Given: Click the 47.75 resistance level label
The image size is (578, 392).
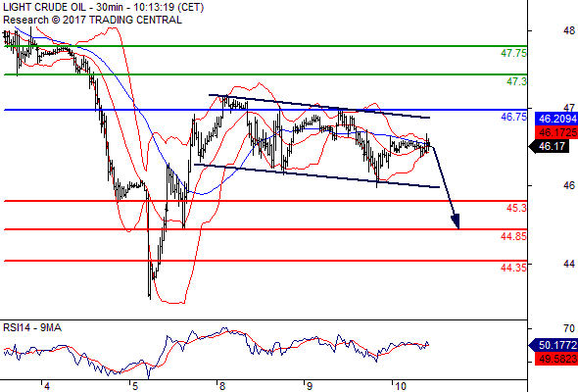Looking at the screenshot, I should pyautogui.click(x=513, y=54).
